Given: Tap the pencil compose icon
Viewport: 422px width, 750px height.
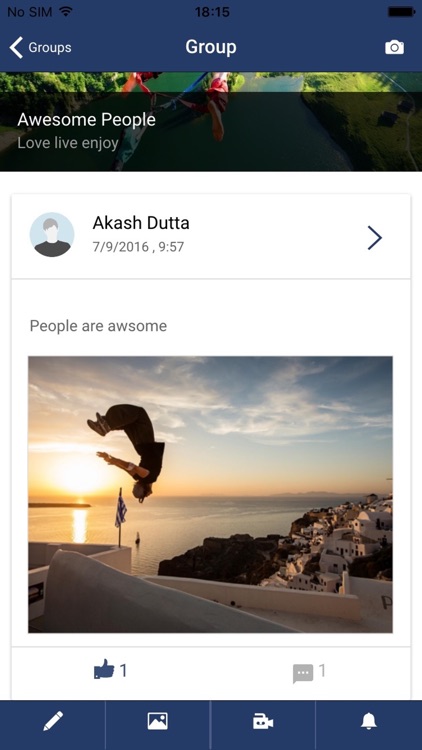Looking at the screenshot, I should click(53, 721).
